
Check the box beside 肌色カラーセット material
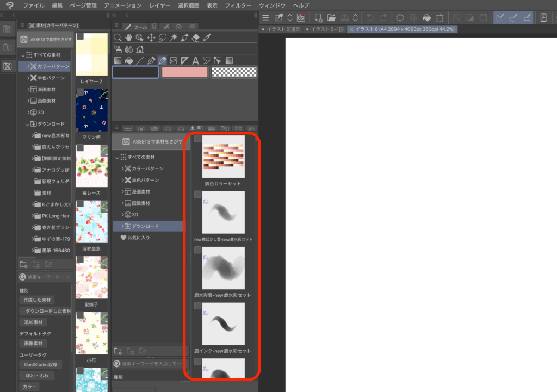pyautogui.click(x=198, y=139)
